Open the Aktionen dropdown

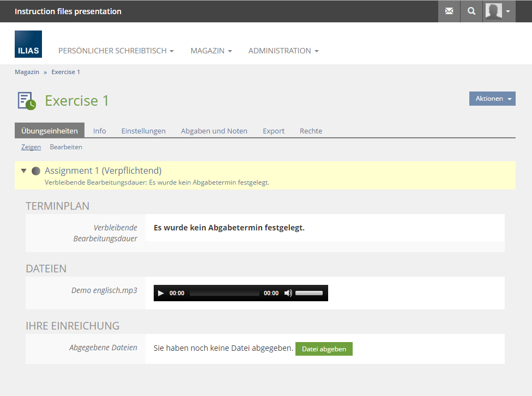pos(492,99)
